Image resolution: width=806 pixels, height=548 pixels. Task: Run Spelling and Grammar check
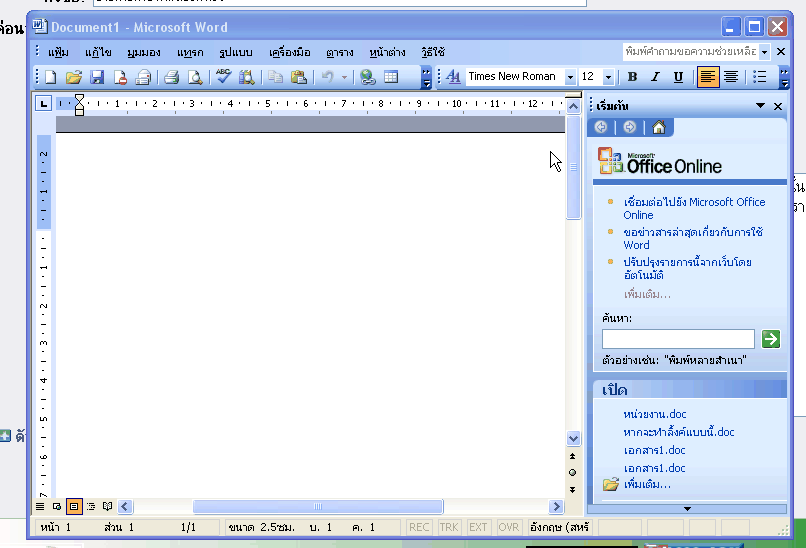click(x=223, y=77)
